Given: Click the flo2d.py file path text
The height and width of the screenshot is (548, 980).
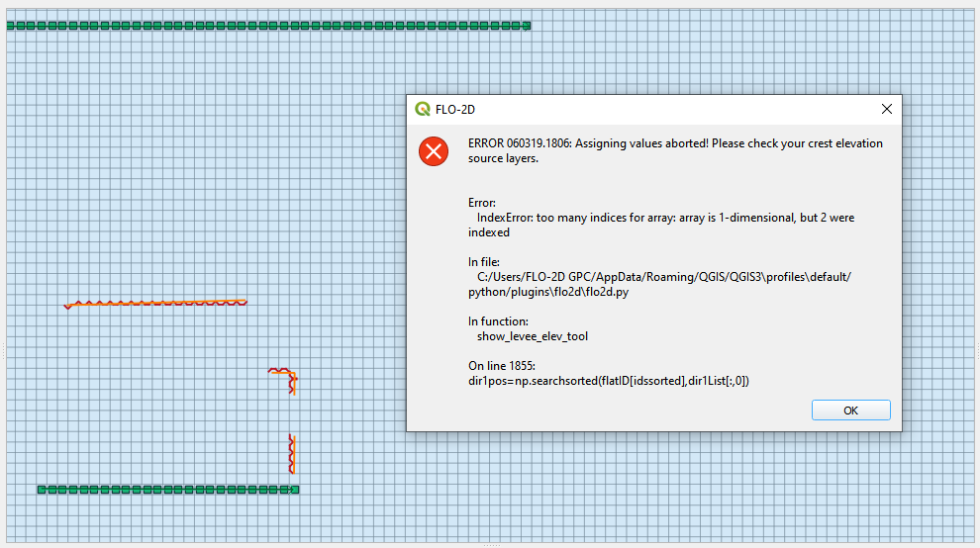Looking at the screenshot, I should click(x=659, y=284).
